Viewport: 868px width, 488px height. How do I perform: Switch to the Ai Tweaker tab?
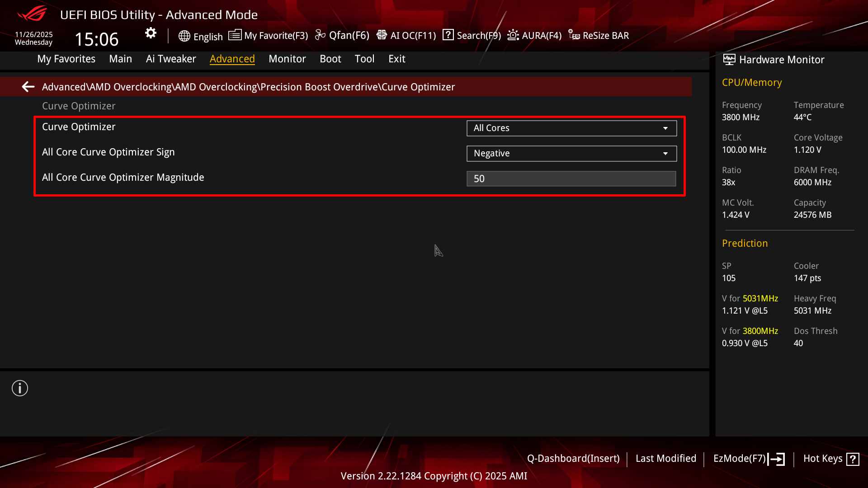pyautogui.click(x=171, y=59)
